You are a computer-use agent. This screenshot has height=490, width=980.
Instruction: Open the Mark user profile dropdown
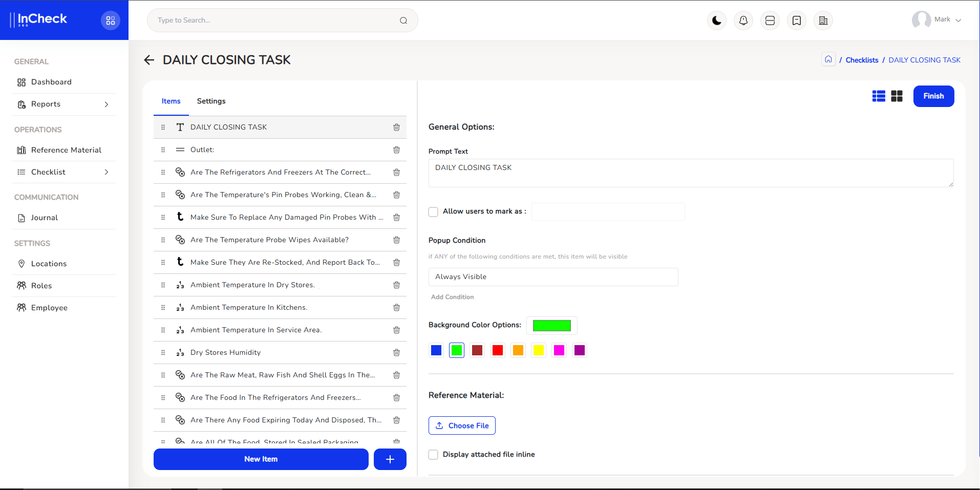click(x=937, y=20)
